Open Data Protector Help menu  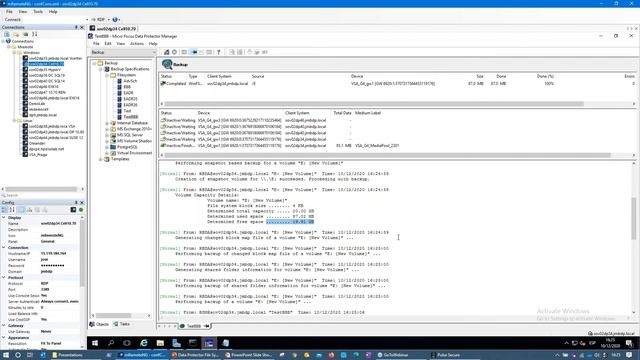click(153, 44)
